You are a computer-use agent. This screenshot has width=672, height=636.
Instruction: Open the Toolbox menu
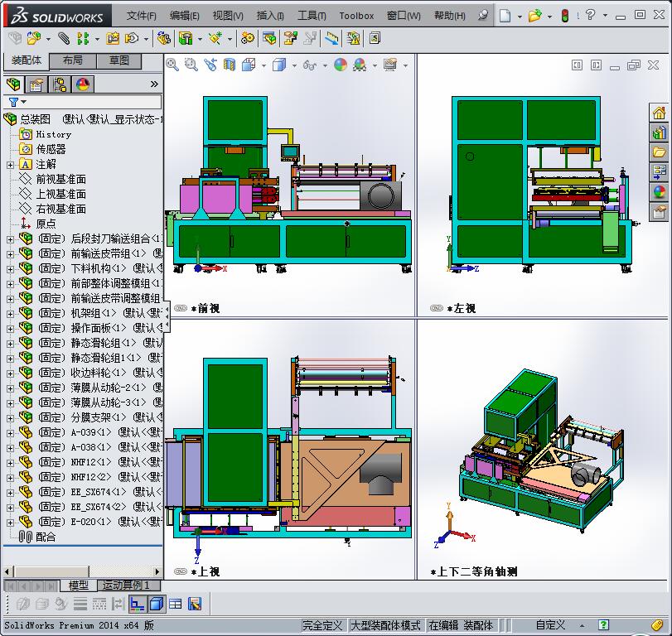(x=356, y=16)
